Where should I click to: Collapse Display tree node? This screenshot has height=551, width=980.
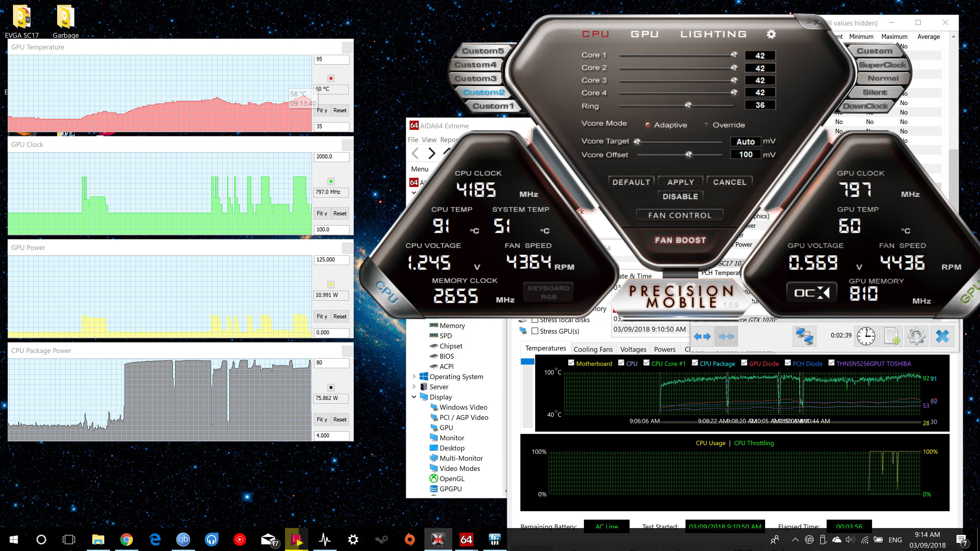(x=414, y=397)
